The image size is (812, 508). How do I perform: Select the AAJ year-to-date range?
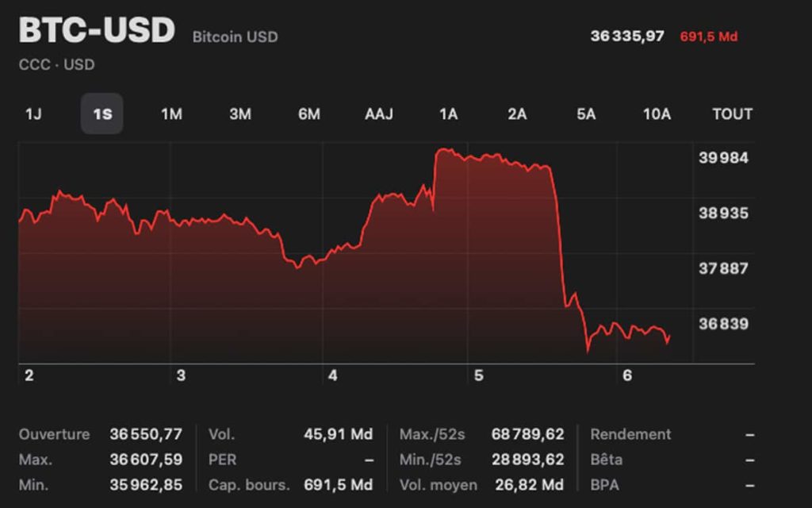379,114
